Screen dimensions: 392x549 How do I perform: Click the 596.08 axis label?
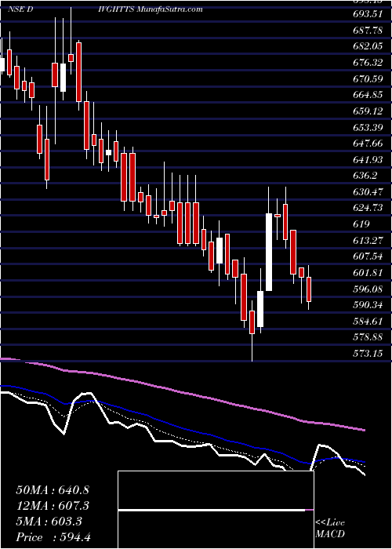(368, 289)
